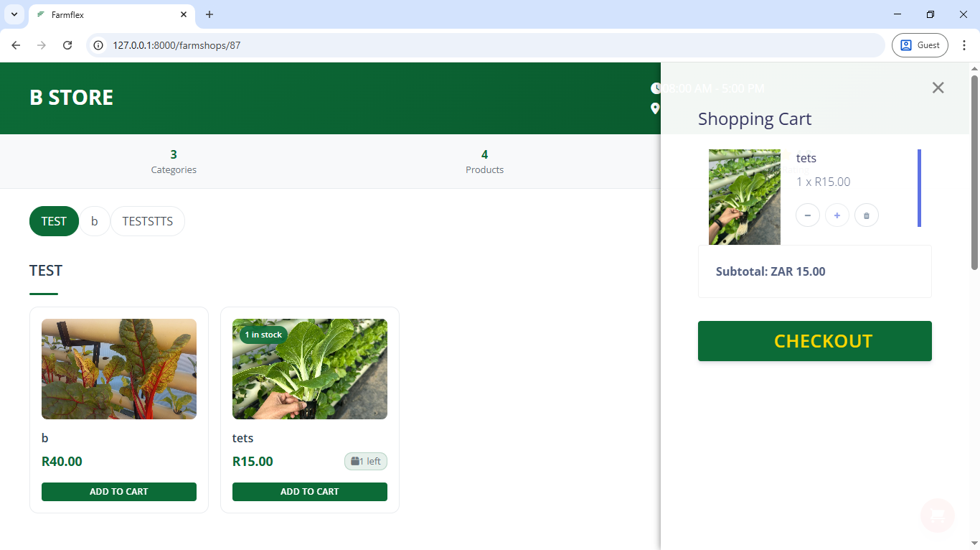This screenshot has width=980, height=550.
Task: Click the clock icon by opening hours
Action: (656, 88)
